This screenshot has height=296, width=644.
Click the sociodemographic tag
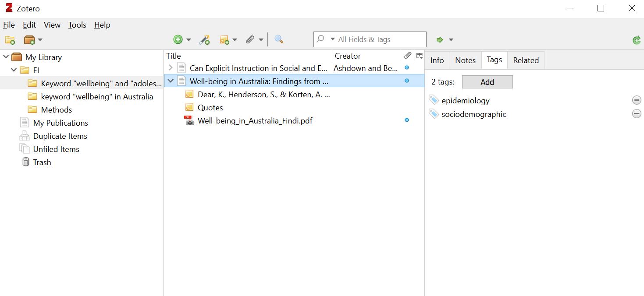473,114
